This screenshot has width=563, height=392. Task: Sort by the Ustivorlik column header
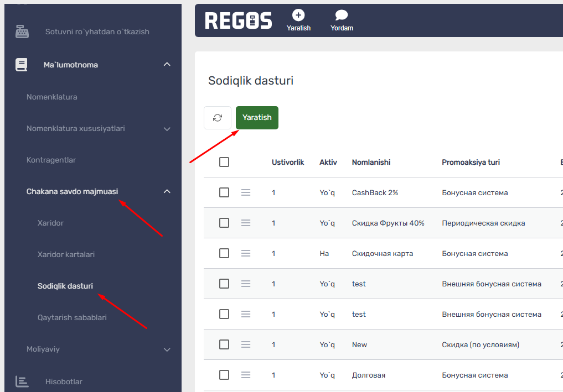click(x=288, y=162)
